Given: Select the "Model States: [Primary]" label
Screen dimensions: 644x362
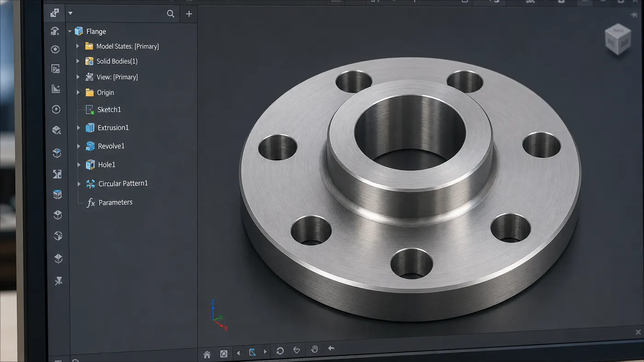Looking at the screenshot, I should tap(127, 46).
